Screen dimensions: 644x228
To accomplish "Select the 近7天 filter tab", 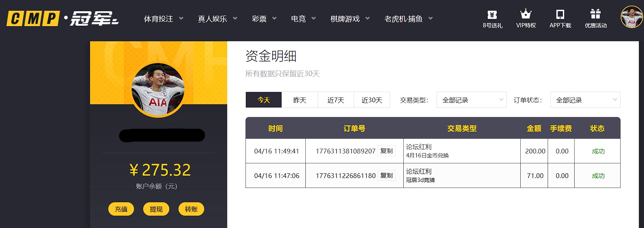I will [x=335, y=100].
